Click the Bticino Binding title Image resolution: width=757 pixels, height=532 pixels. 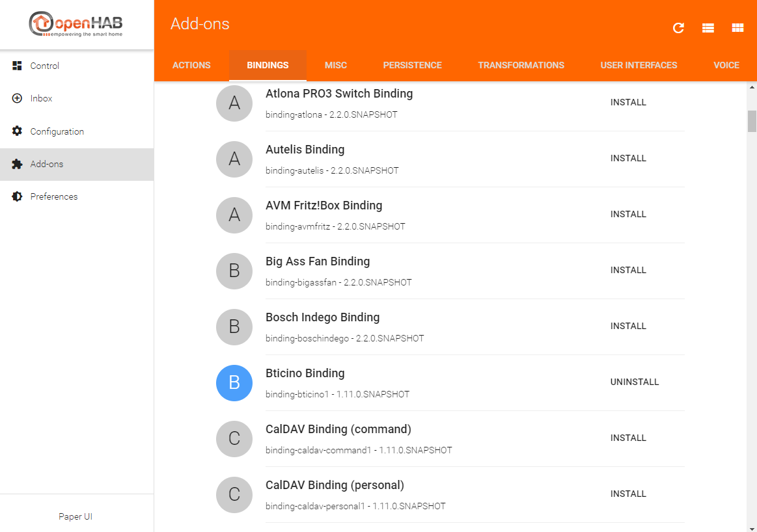pyautogui.click(x=305, y=373)
